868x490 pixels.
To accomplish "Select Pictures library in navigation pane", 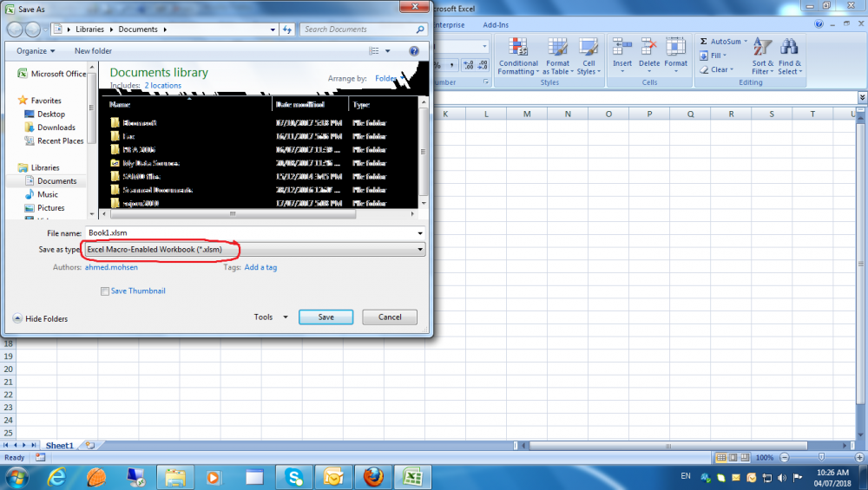I will 44,208.
